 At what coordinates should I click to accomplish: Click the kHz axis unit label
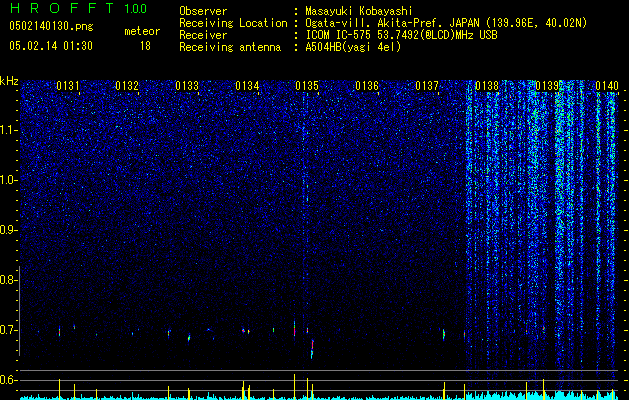pyautogui.click(x=9, y=81)
